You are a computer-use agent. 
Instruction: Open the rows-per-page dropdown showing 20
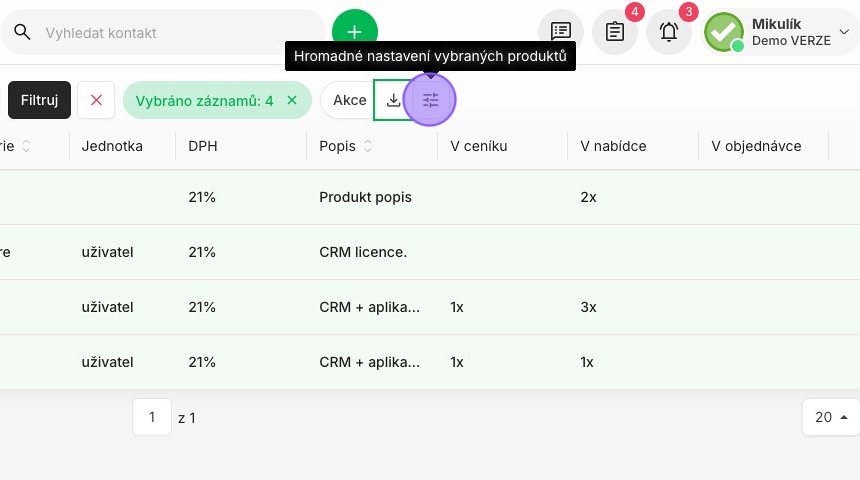click(830, 417)
